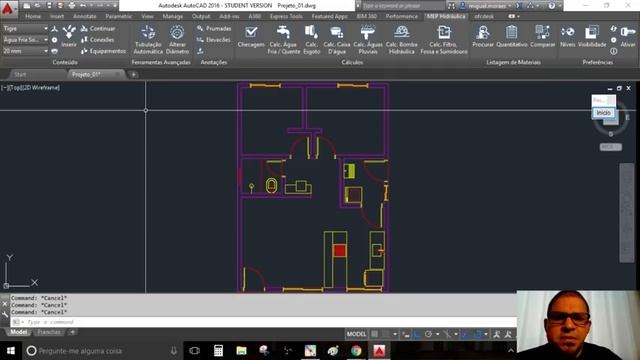Switch to the Annotate ribbon tab
This screenshot has width=640, height=360.
point(84,16)
